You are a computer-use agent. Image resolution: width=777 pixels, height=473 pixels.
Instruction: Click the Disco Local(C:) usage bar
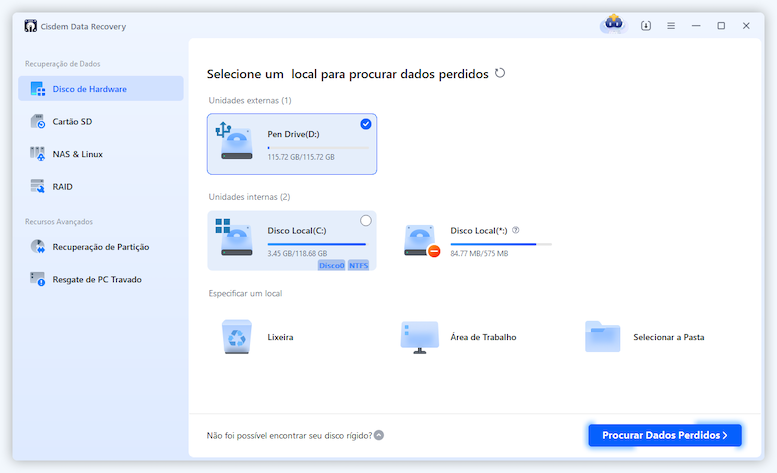(316, 244)
